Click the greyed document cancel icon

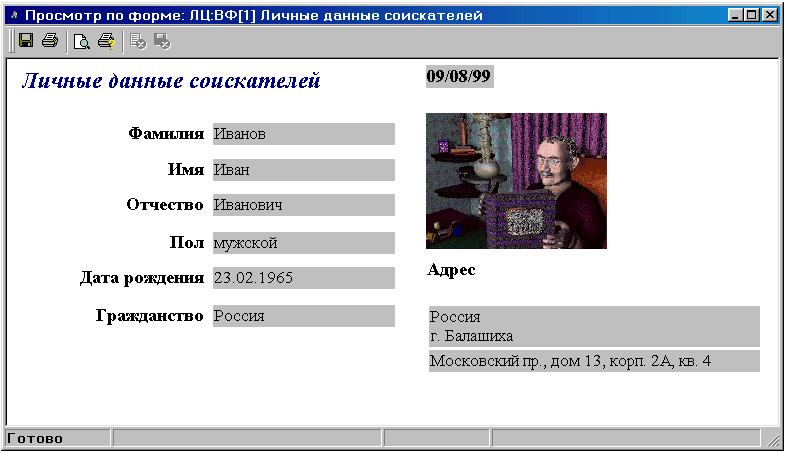138,41
